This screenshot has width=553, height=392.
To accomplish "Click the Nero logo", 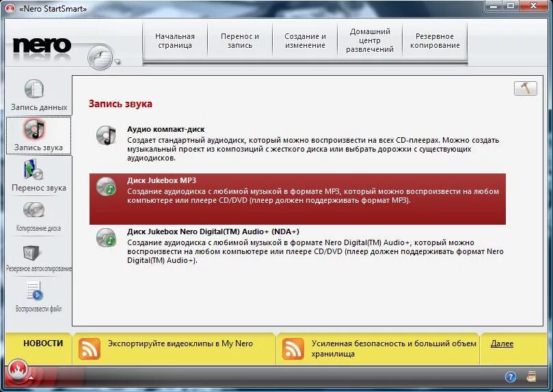I will coord(42,45).
